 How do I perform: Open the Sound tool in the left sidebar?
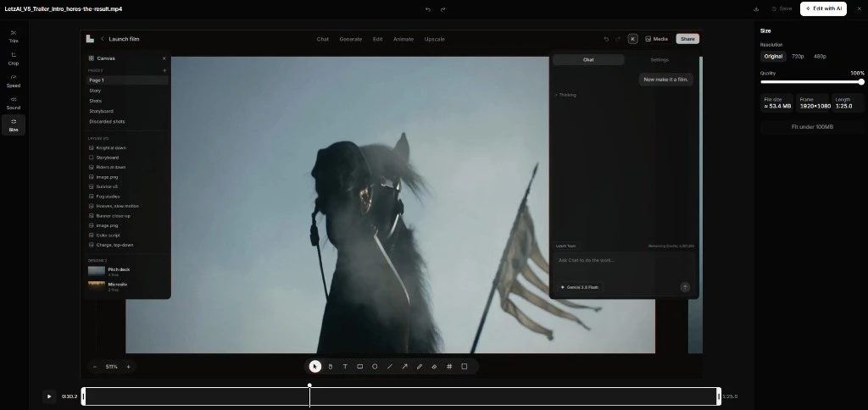coord(14,102)
